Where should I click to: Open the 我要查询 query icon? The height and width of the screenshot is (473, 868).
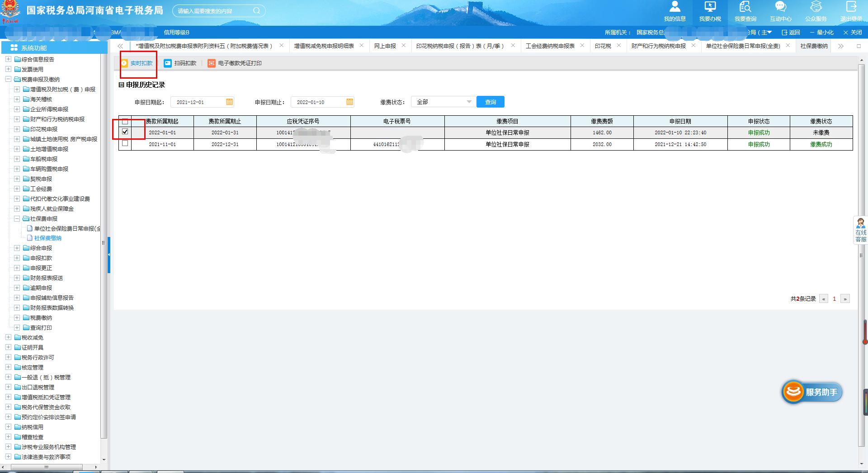(x=745, y=8)
